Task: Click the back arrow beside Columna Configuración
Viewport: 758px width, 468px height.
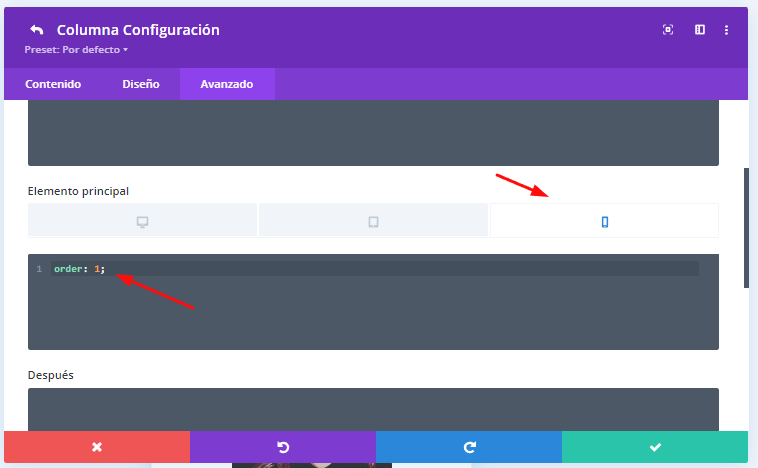Action: (37, 30)
